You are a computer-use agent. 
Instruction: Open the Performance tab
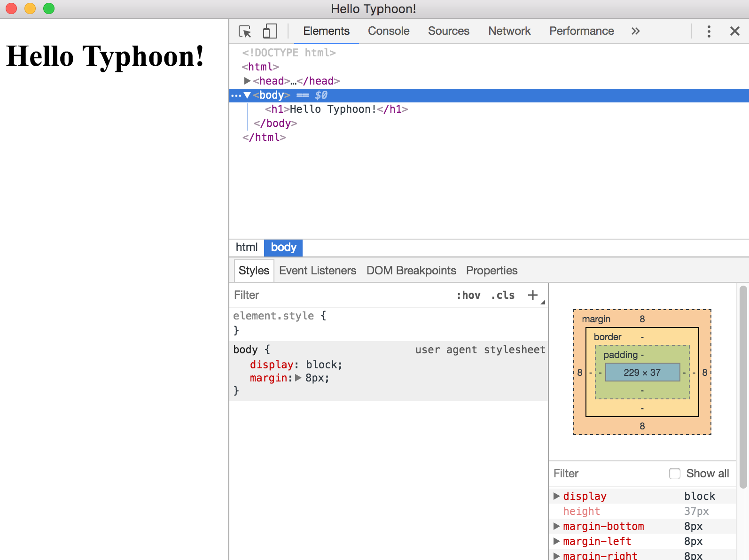[x=582, y=31]
